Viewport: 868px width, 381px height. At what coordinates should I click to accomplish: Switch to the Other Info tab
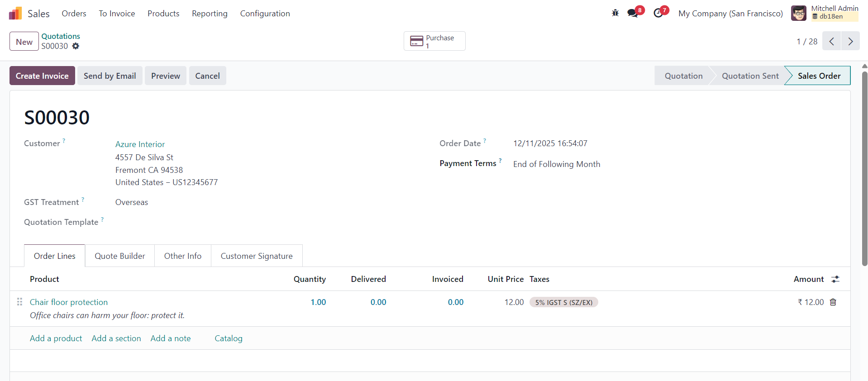(182, 256)
